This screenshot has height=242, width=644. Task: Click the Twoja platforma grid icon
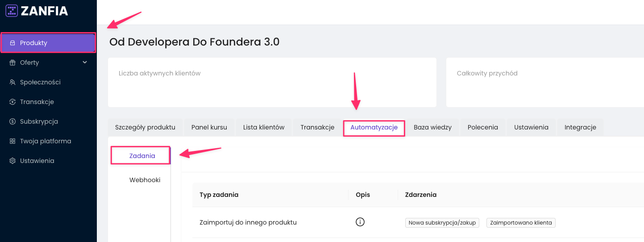click(12, 142)
